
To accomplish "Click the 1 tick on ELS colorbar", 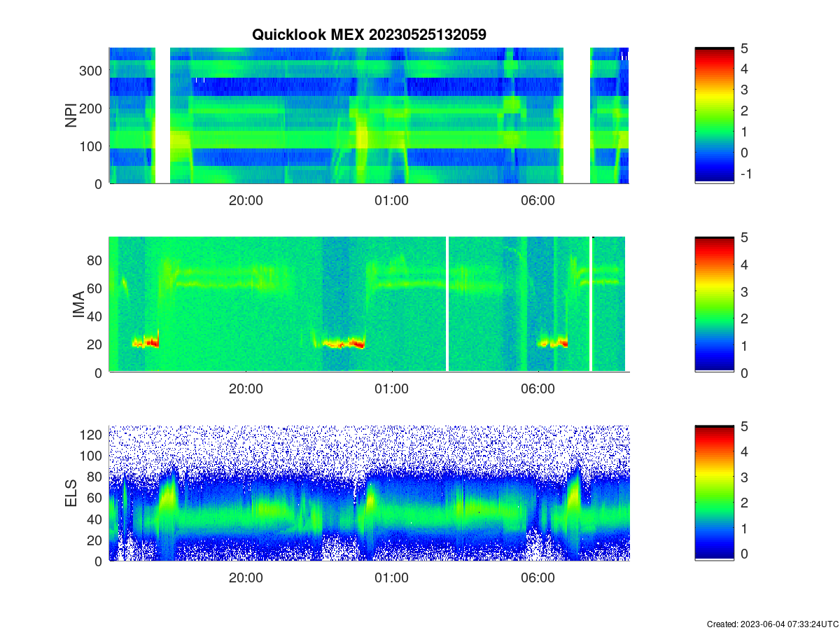I will tap(744, 528).
